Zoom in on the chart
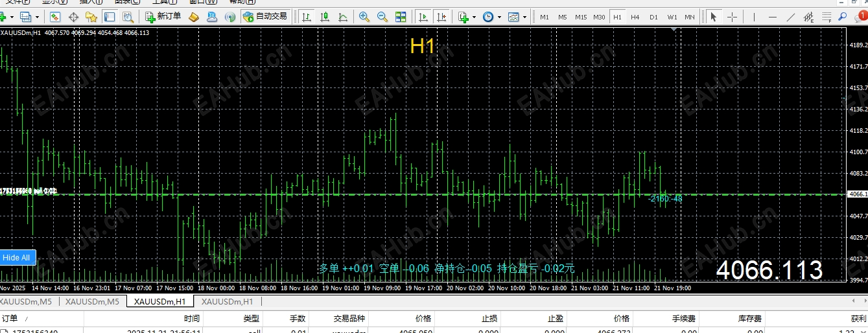The width and height of the screenshot is (868, 333). point(364,16)
